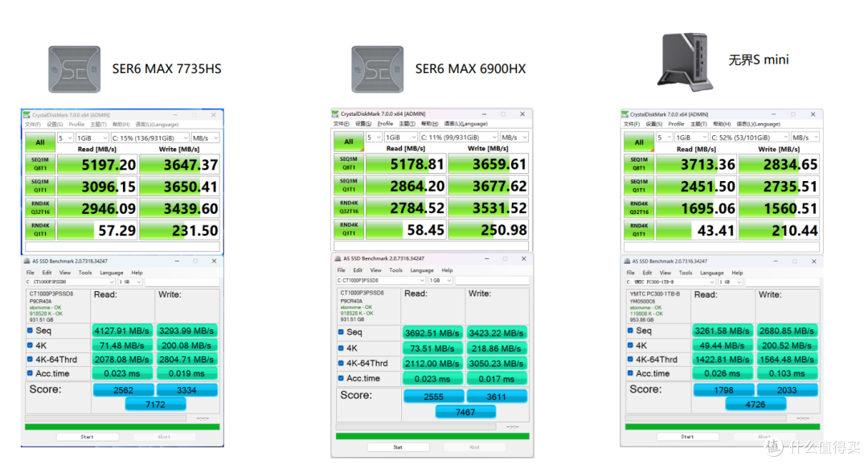Screen dimensions: 868x465
Task: Click green progress bar in 6900HX AS SSD
Action: coord(432,437)
